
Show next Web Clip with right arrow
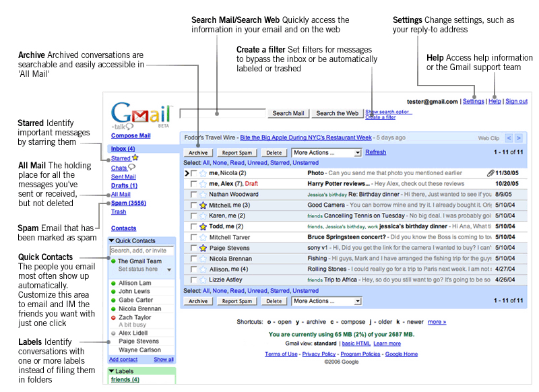coord(519,138)
